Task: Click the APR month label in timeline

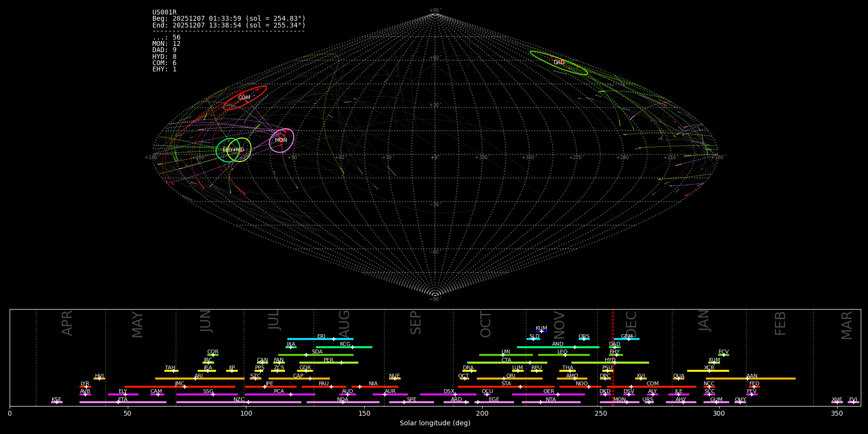Action: tap(68, 323)
